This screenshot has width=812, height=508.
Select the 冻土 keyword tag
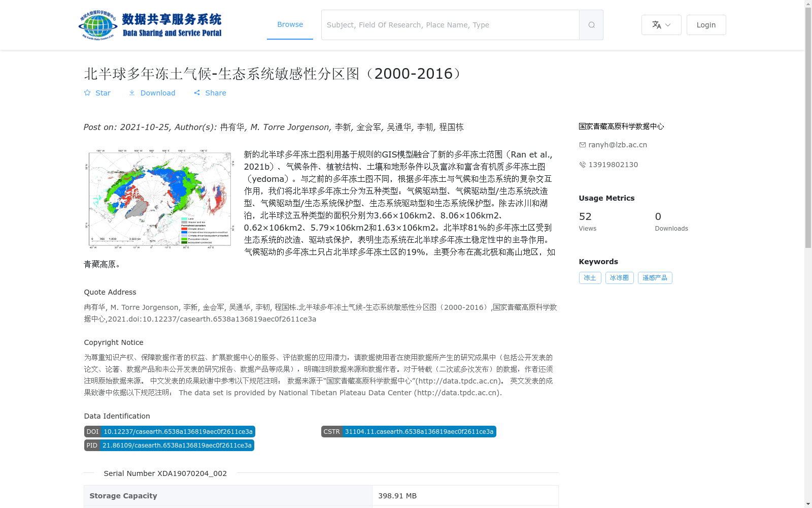(590, 278)
